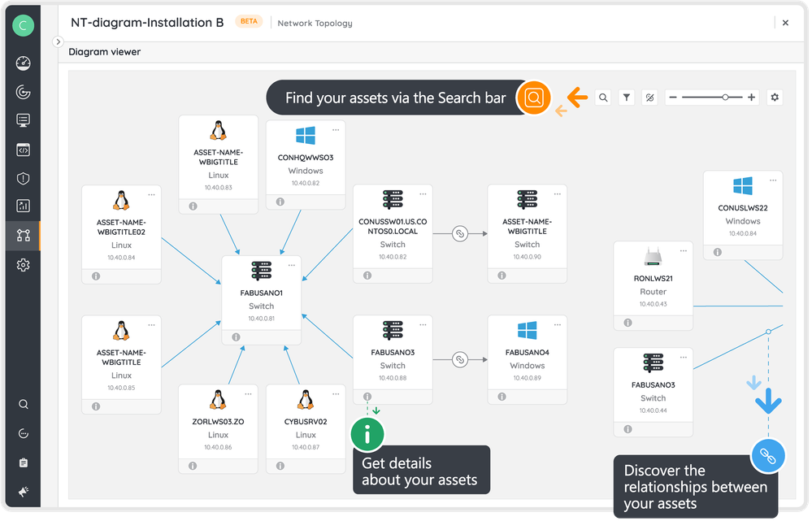This screenshot has width=812, height=521.
Task: Toggle hide links in diagram toolbar
Action: tap(649, 98)
